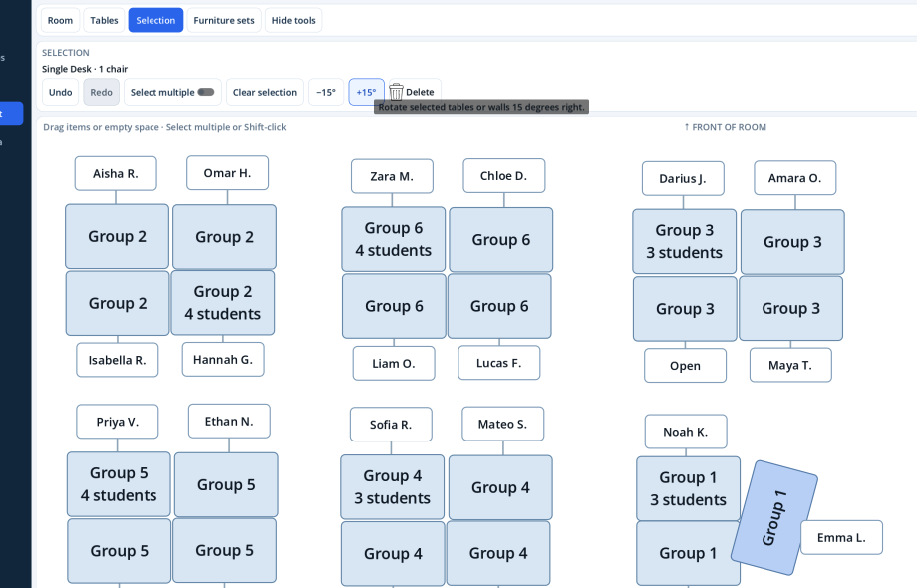Select Priya V. chair label
Screen dimensions: 917x588
[x=117, y=422]
